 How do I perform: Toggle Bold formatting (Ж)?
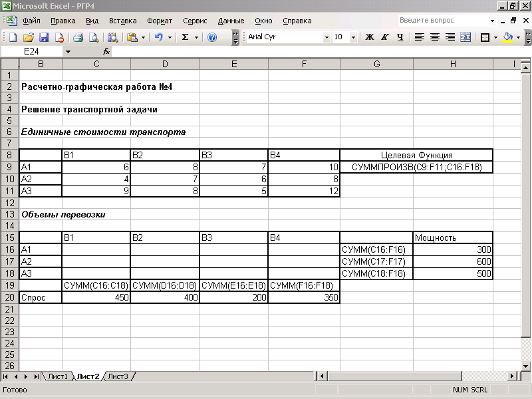[x=370, y=37]
